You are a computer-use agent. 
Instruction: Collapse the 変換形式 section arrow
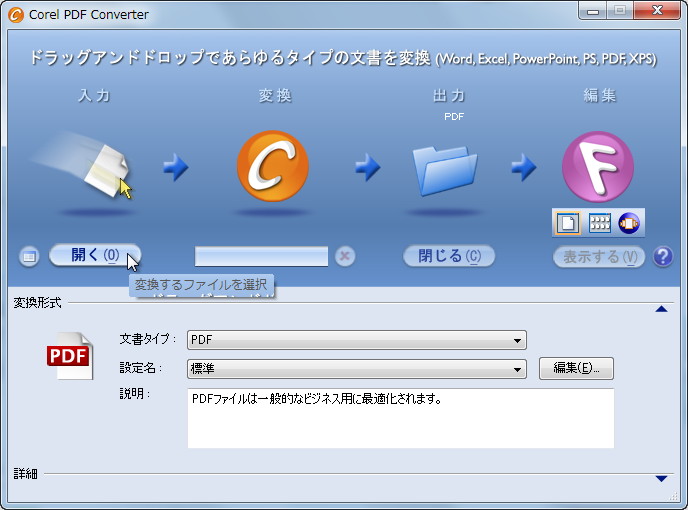pos(661,309)
